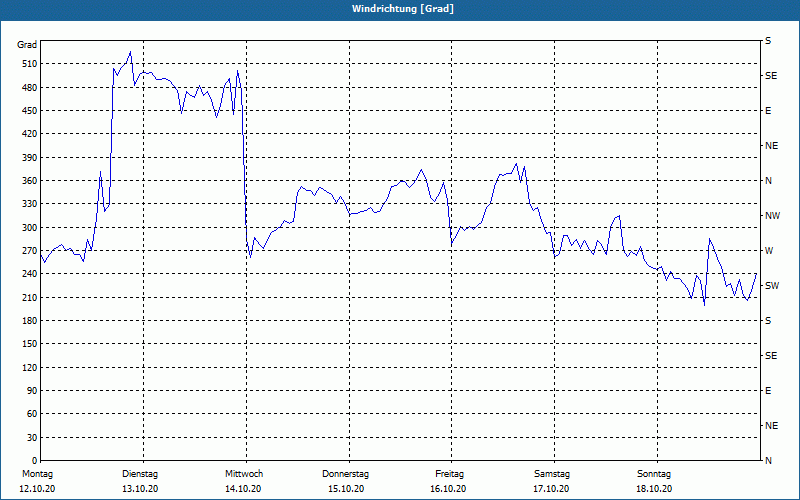Image resolution: width=800 pixels, height=500 pixels.
Task: Click the chart title 'Windrichtung [Grad]'
Action: [403, 9]
